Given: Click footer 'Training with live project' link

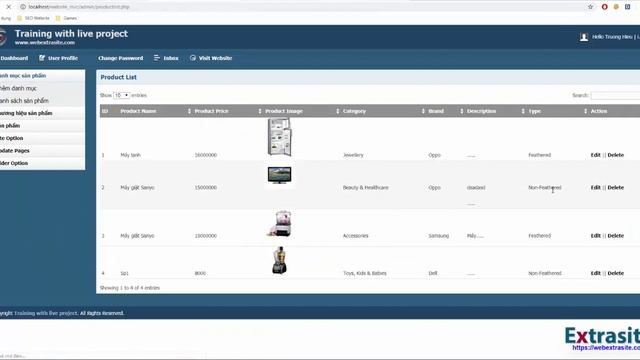Looking at the screenshot, I should (x=46, y=313).
